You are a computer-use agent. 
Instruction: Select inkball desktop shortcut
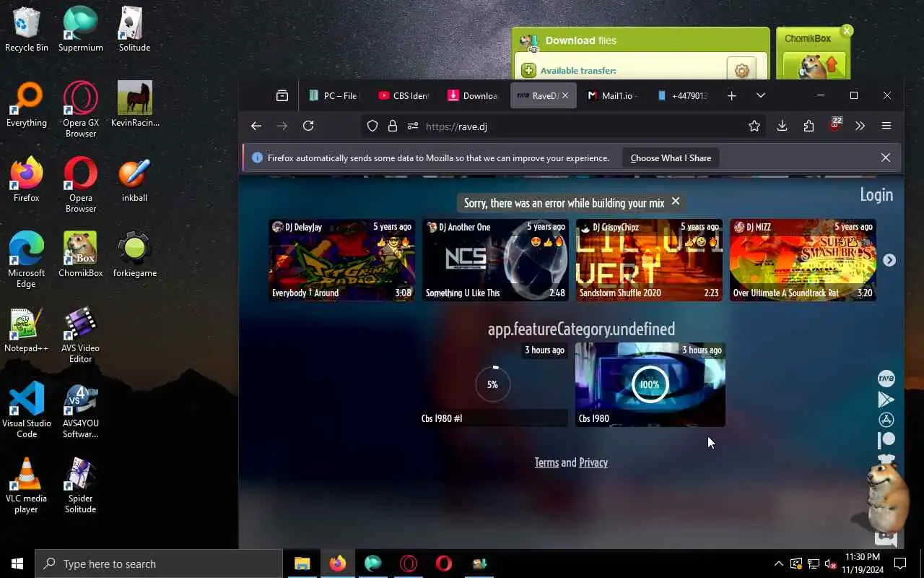tap(135, 180)
